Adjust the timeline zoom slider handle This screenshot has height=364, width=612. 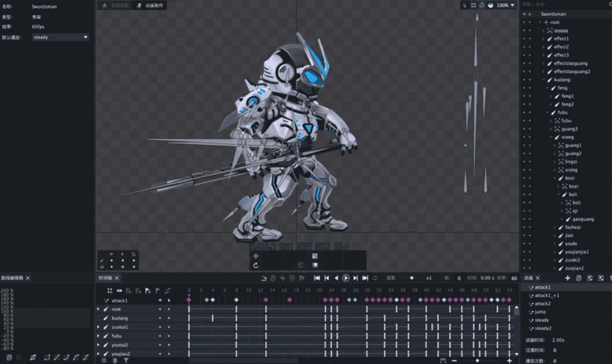point(477,361)
